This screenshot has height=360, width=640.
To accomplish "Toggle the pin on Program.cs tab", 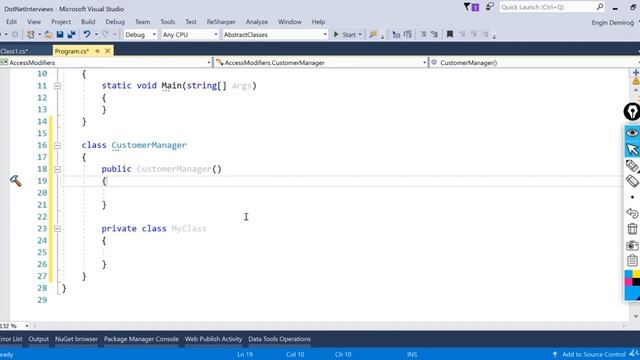I will click(x=97, y=51).
